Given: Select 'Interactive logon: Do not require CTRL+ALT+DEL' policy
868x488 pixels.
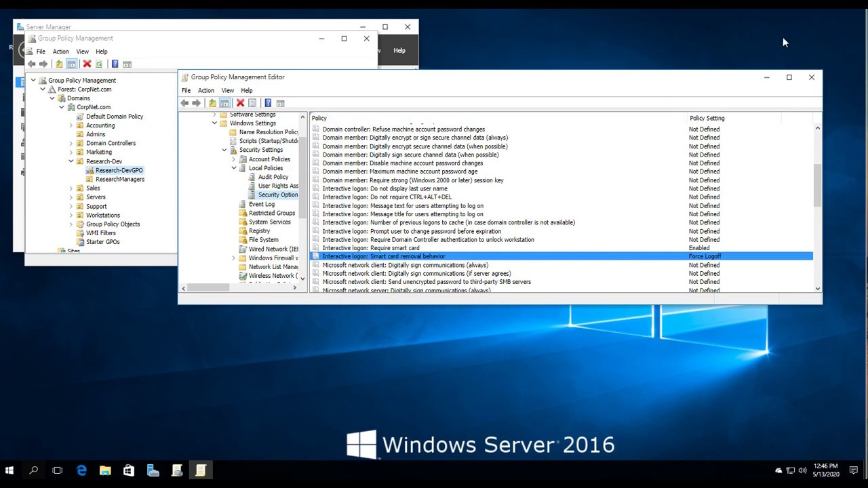Looking at the screenshot, I should point(387,197).
